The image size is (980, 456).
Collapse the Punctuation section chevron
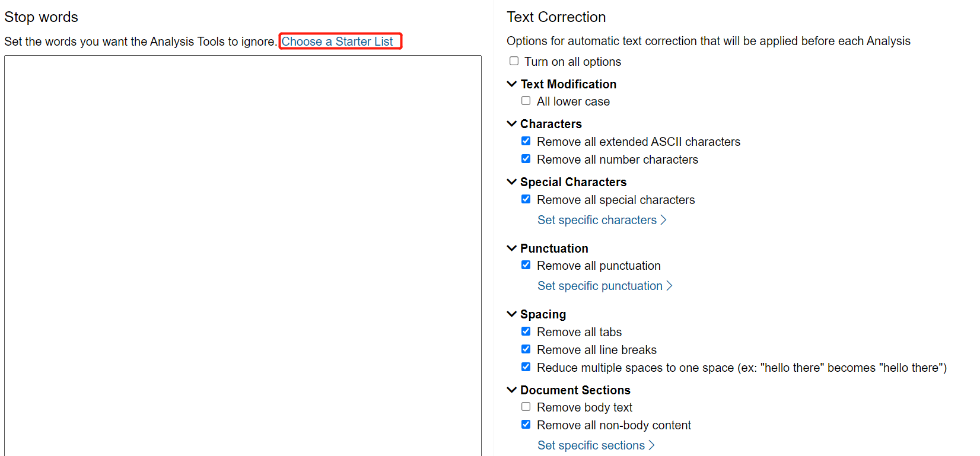click(x=512, y=248)
